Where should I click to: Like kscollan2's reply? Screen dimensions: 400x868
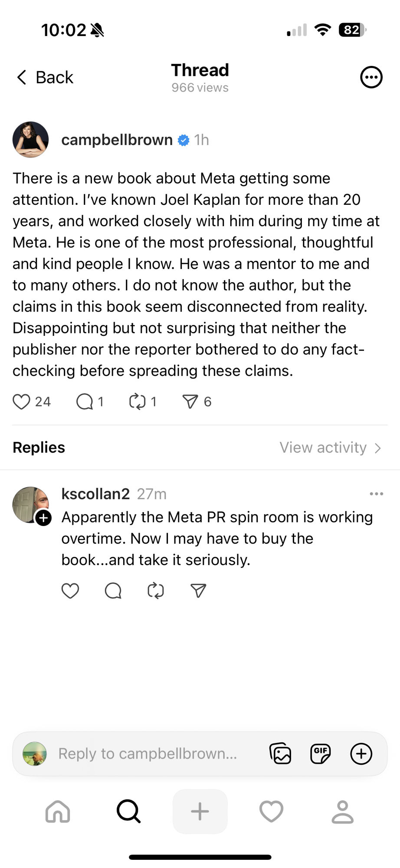(70, 591)
